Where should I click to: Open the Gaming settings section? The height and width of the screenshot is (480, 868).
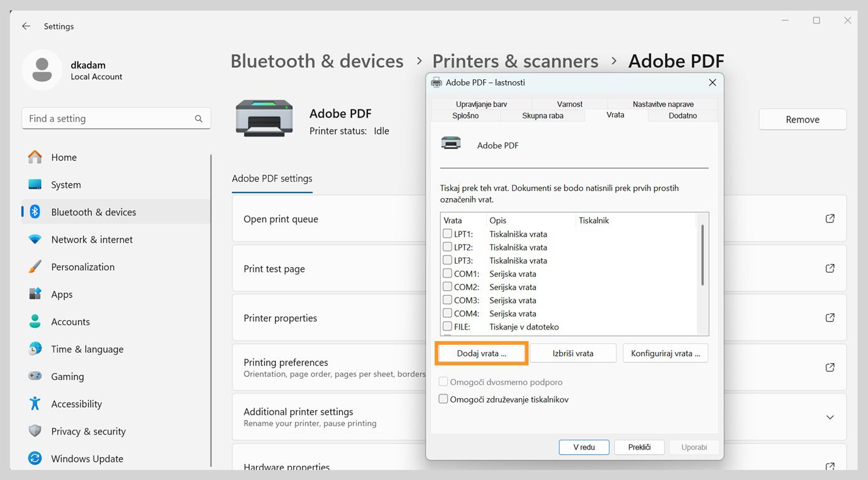coord(67,376)
